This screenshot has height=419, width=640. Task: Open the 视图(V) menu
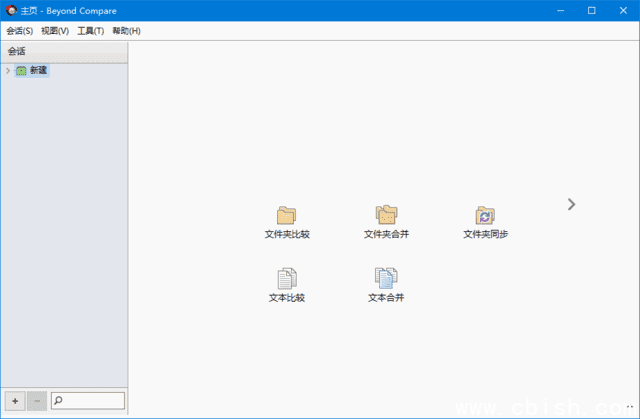pyautogui.click(x=55, y=31)
